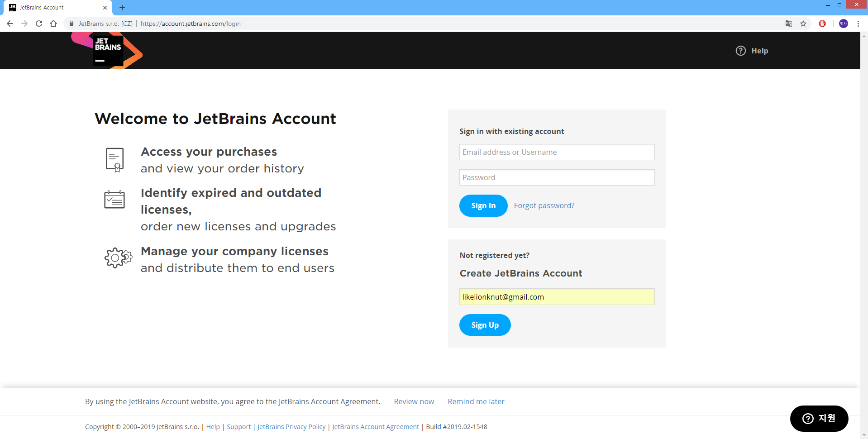Click Review now link
Viewport: 868px width, 439px height.
pos(414,401)
